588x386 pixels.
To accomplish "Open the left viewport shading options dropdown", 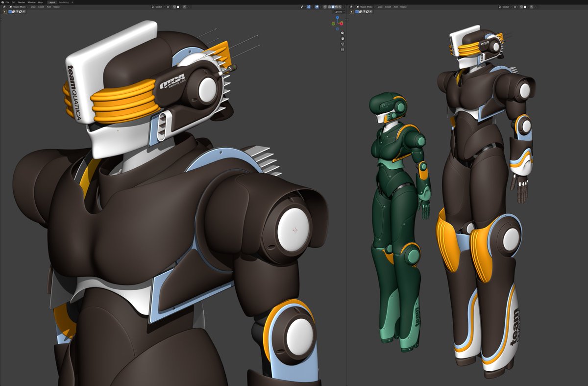I will 343,7.
